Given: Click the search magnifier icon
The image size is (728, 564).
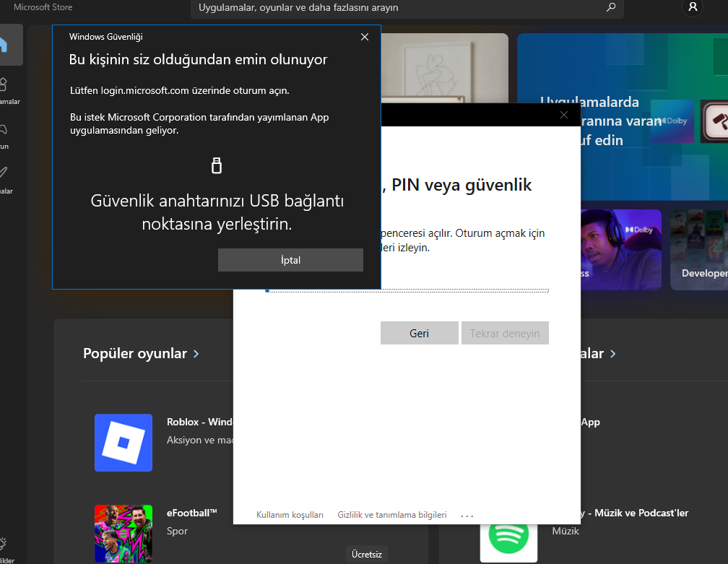Looking at the screenshot, I should 611,7.
